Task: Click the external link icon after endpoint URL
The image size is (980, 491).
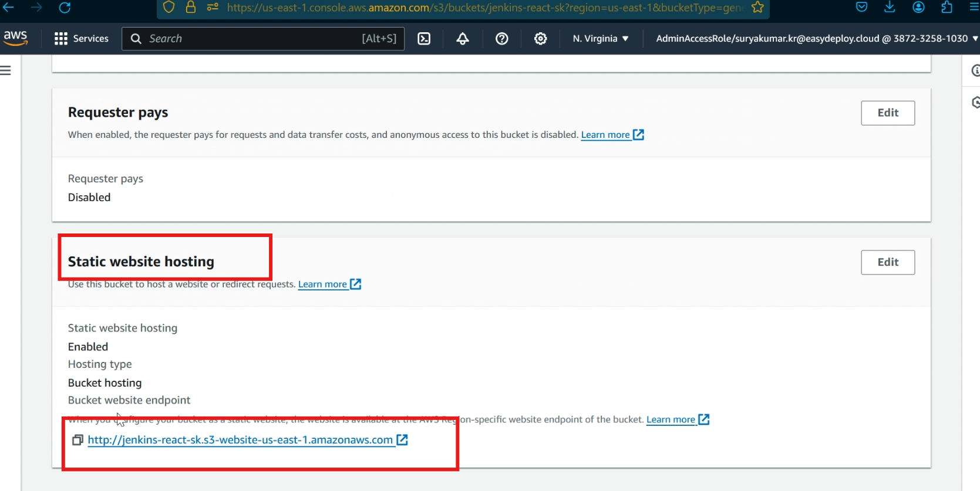Action: click(x=402, y=440)
